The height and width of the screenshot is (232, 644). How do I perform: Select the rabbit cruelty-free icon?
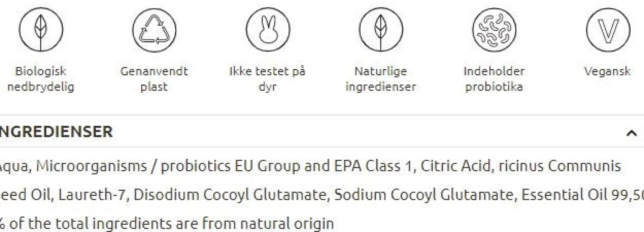click(x=267, y=30)
